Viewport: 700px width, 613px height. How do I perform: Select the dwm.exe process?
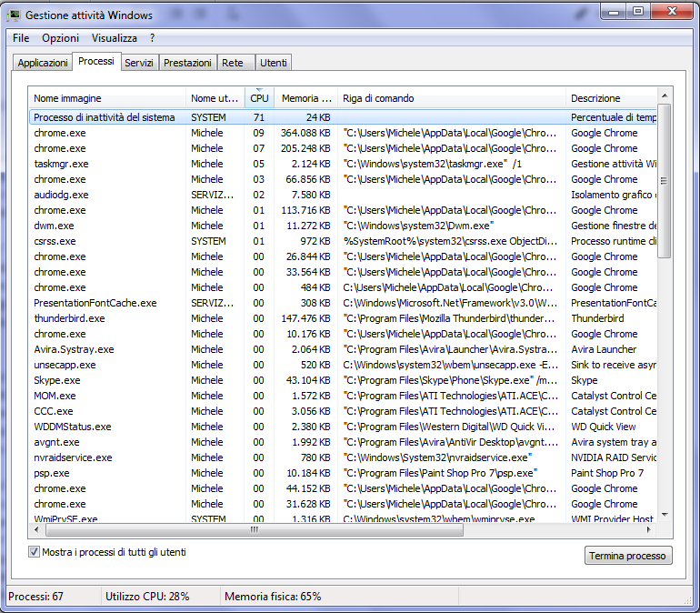coord(343,226)
